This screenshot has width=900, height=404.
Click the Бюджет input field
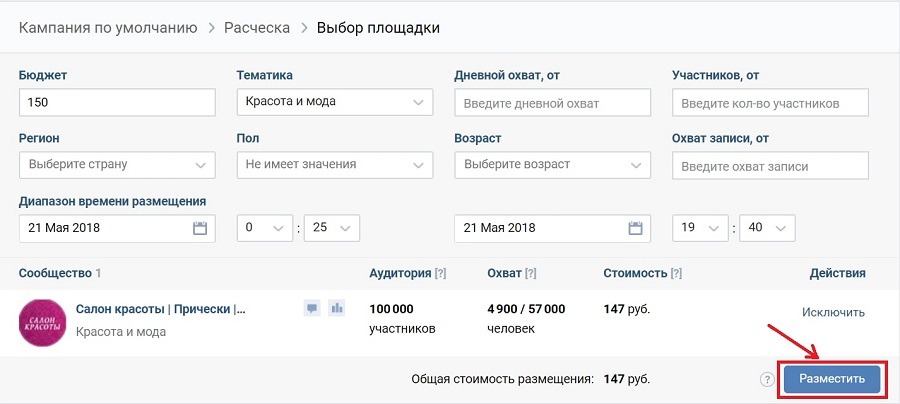[x=117, y=102]
